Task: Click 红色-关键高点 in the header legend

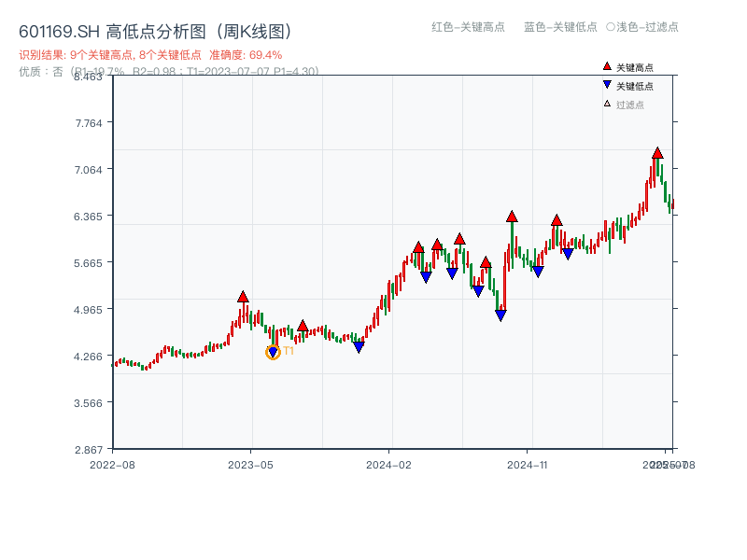Action: pos(469,27)
